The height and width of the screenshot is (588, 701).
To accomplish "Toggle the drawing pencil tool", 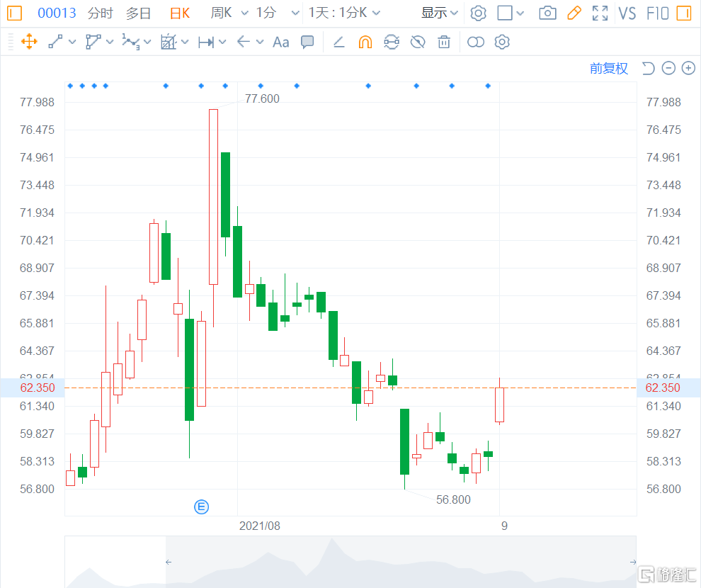I will point(574,13).
